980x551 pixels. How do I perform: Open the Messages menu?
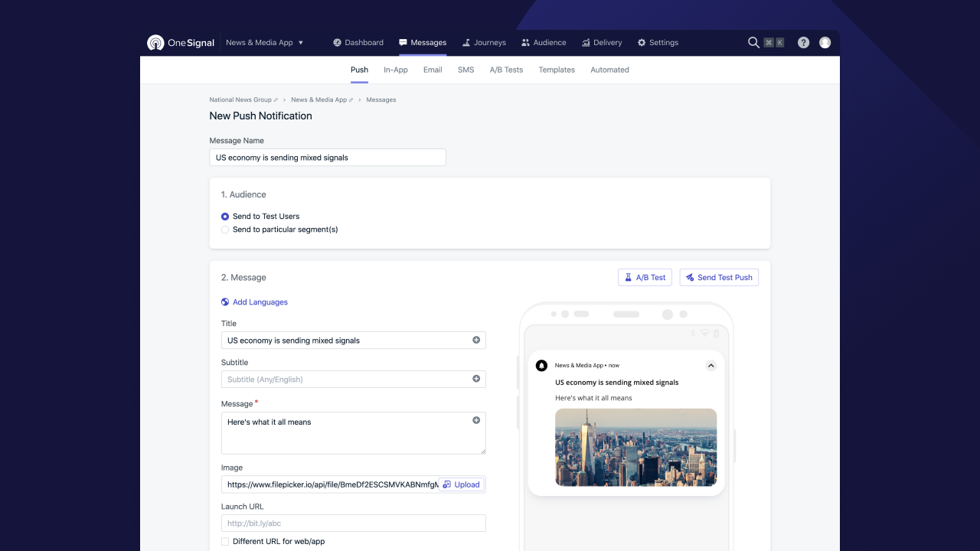[x=423, y=43]
